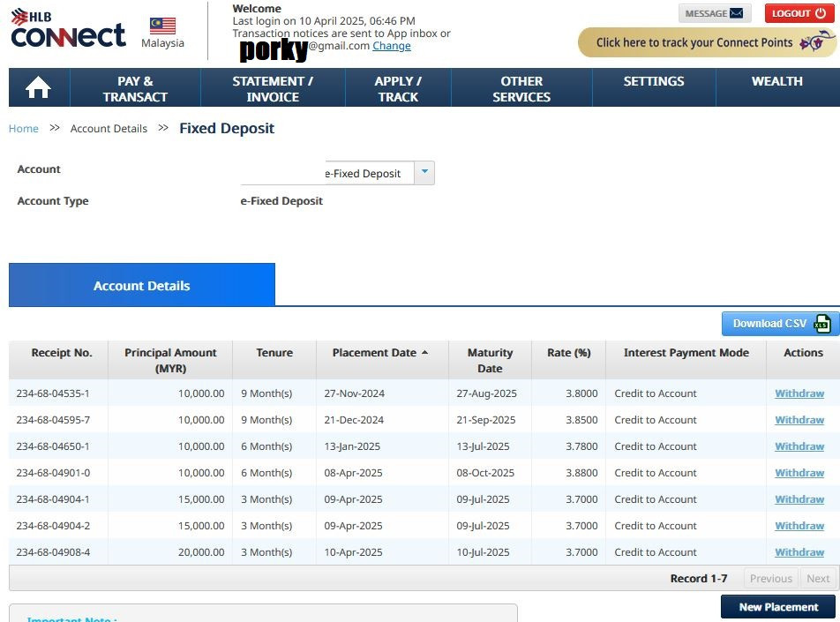Open the Message envelope button
Screen dimensions: 840x622
pos(715,13)
